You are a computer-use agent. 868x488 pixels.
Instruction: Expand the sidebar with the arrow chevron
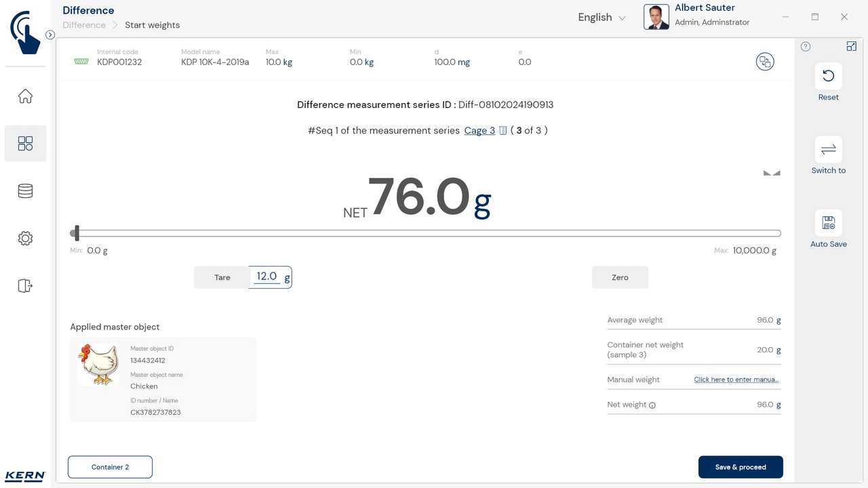50,35
